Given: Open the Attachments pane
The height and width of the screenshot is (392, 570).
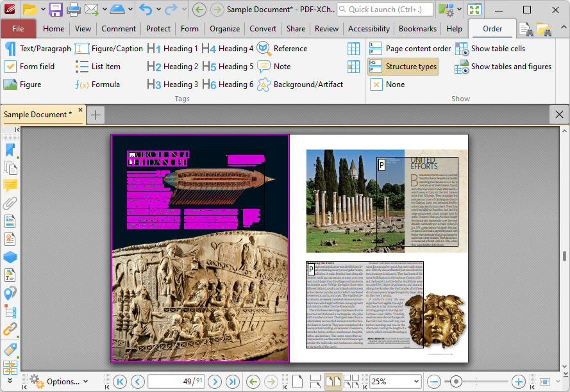Looking at the screenshot, I should [9, 203].
